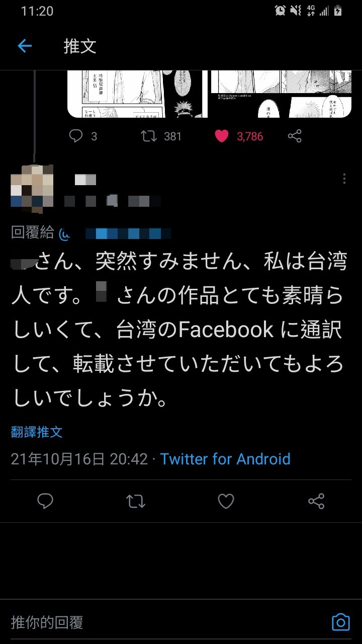
Task: Go back using the top arrow
Action: click(25, 46)
